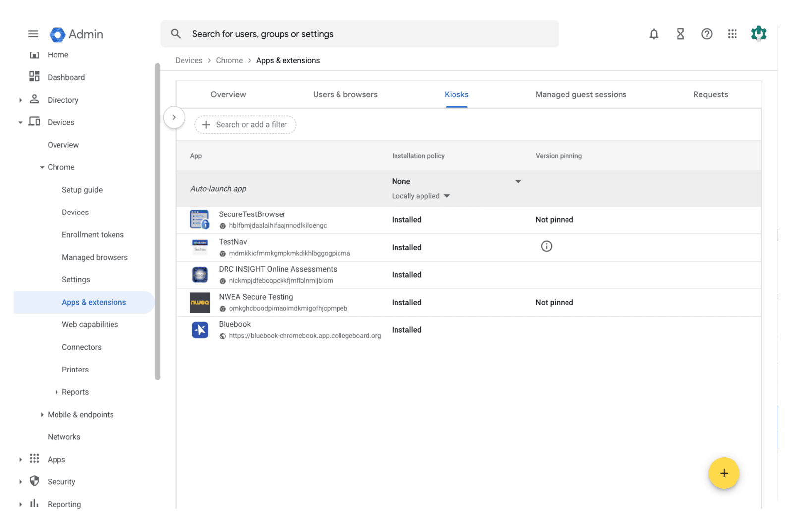Click the Search or add a filter chip

tap(245, 125)
